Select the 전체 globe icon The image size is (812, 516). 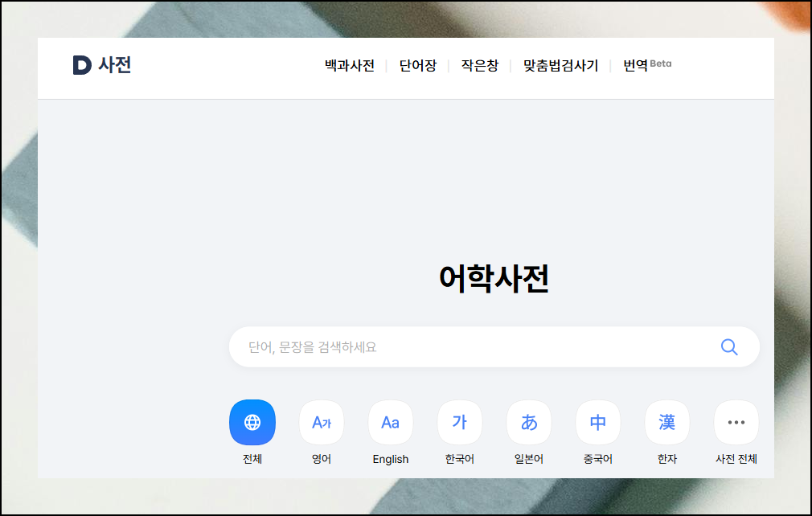(252, 422)
